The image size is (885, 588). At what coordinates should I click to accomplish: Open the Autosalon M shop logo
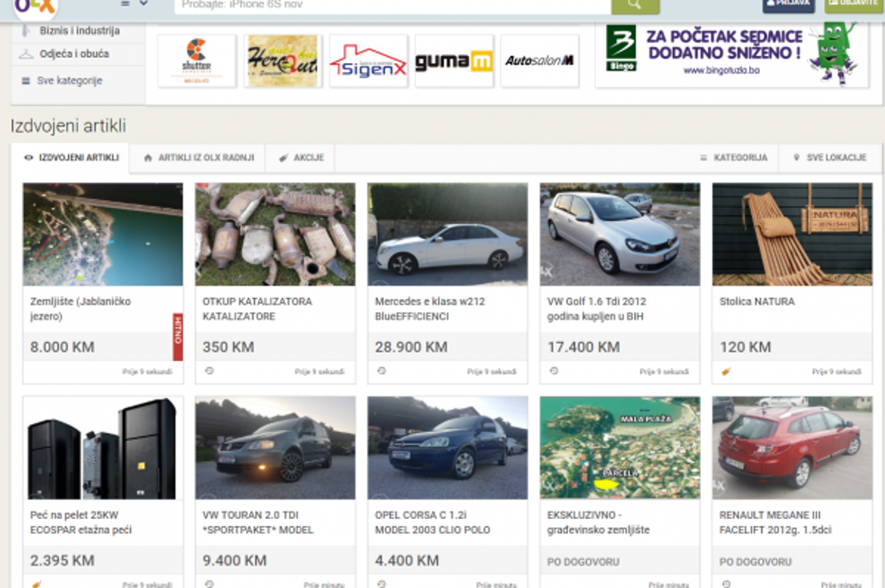(539, 61)
